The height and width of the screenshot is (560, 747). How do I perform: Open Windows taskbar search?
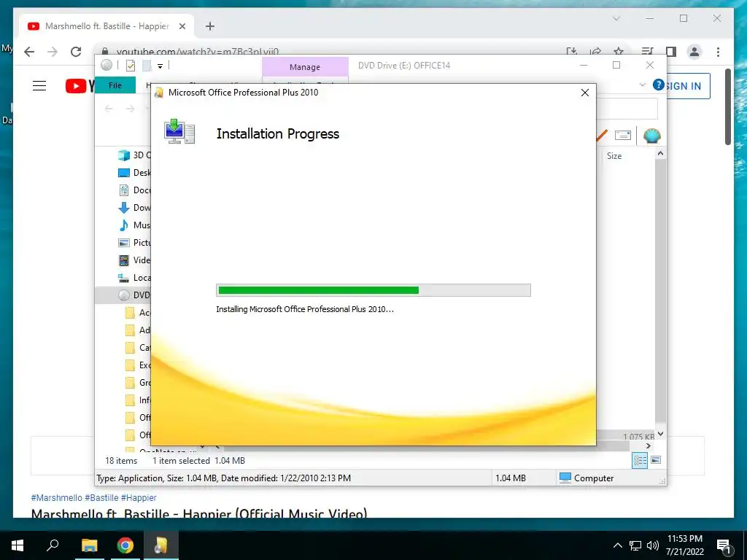(53, 545)
